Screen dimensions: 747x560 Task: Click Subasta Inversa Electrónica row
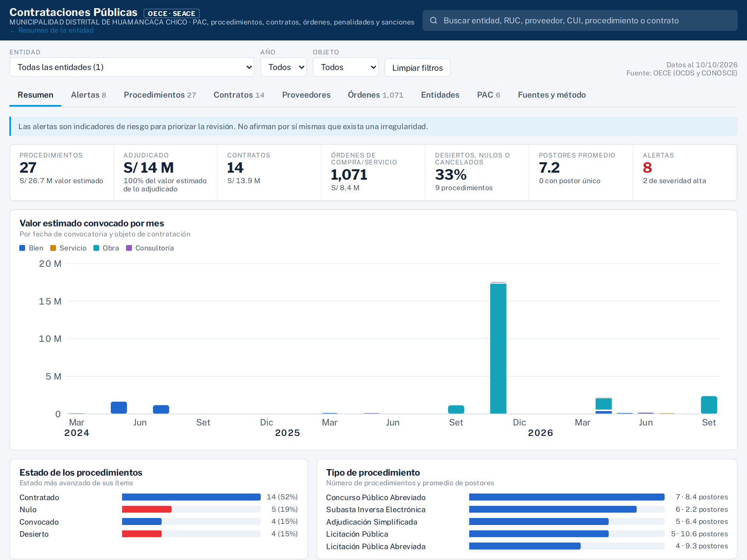tap(527, 509)
